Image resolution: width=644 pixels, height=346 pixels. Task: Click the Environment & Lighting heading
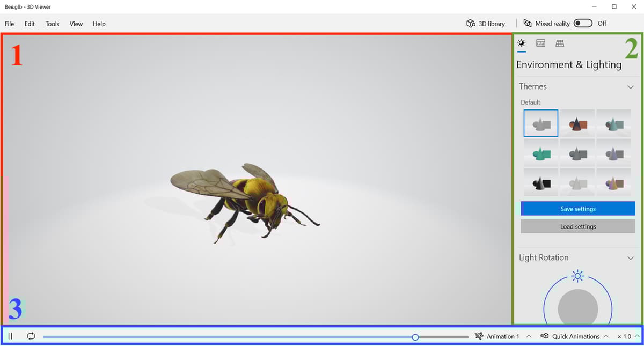coord(569,65)
